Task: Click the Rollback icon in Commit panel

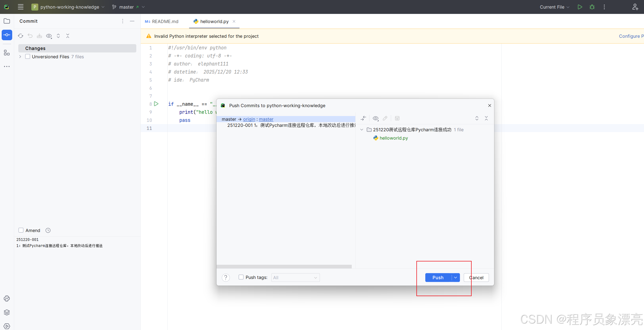Action: click(30, 36)
